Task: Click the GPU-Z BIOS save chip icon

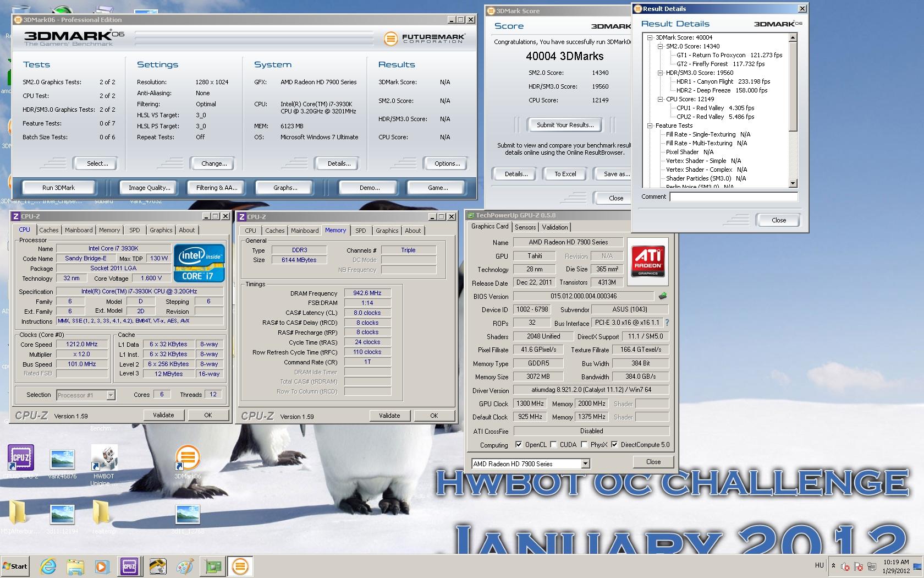Action: [x=663, y=296]
